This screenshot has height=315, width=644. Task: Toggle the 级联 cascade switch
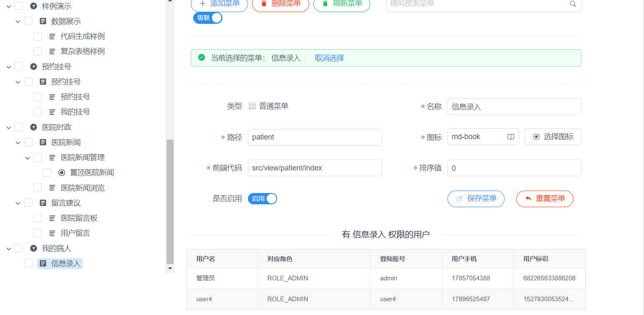tap(208, 18)
